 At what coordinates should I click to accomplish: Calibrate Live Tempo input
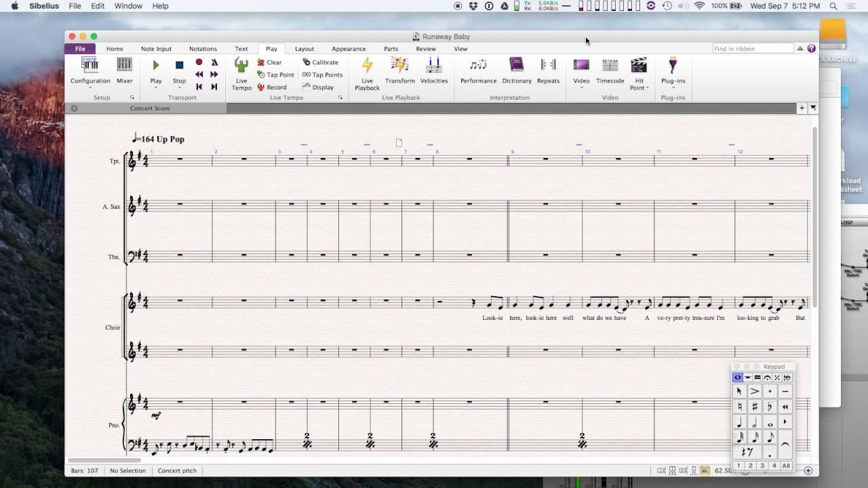(320, 62)
